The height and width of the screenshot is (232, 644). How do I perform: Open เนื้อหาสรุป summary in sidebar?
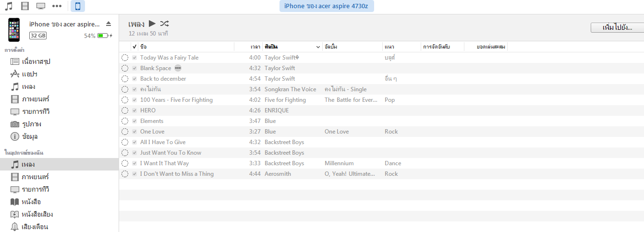click(36, 61)
